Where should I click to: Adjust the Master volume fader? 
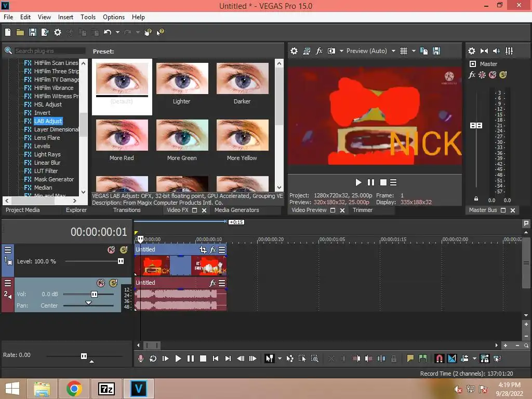click(x=476, y=126)
